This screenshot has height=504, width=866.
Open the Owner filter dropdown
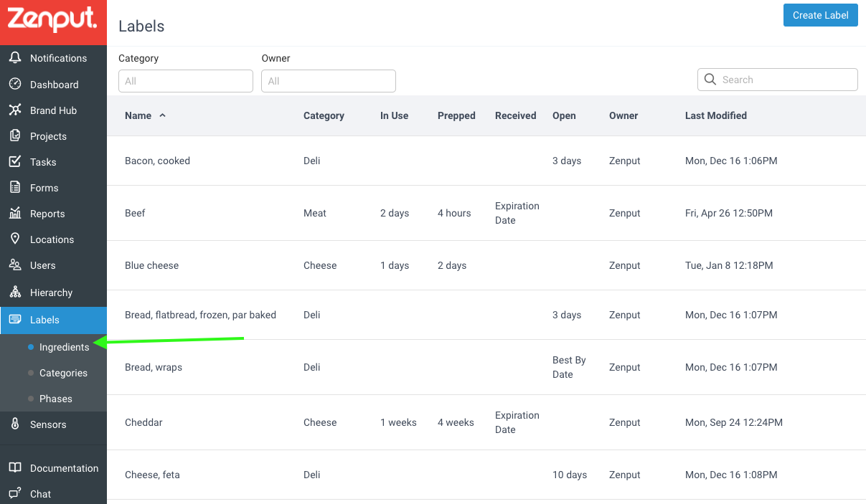click(x=329, y=81)
